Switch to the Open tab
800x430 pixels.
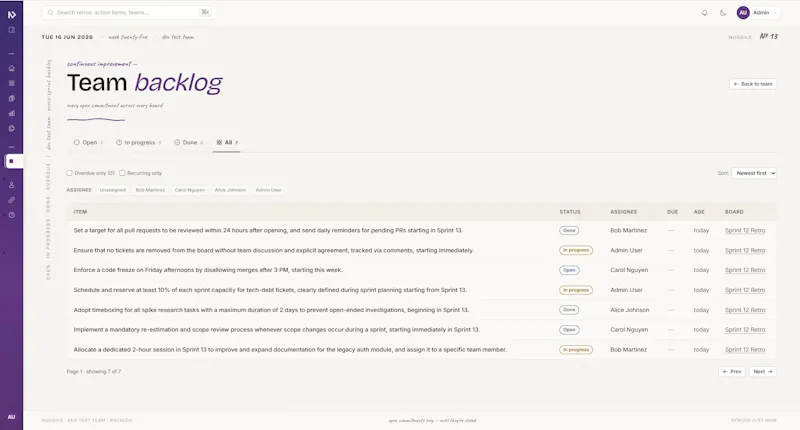88,142
